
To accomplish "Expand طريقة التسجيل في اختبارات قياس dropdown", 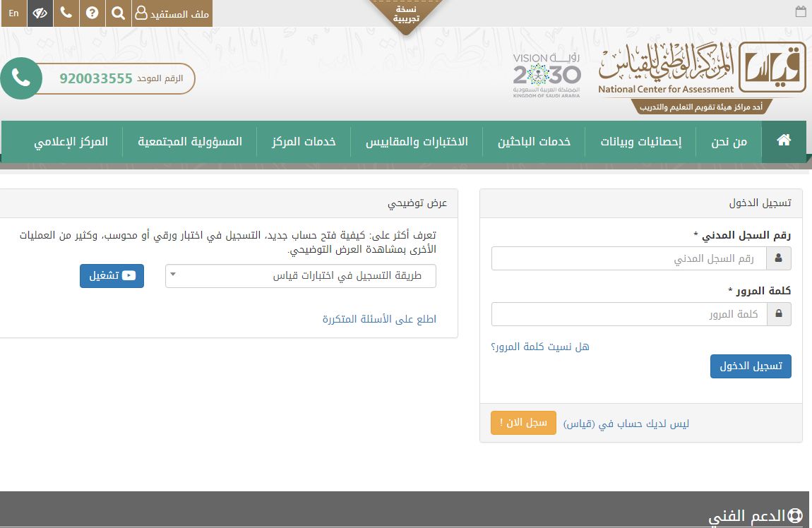I will [300, 276].
